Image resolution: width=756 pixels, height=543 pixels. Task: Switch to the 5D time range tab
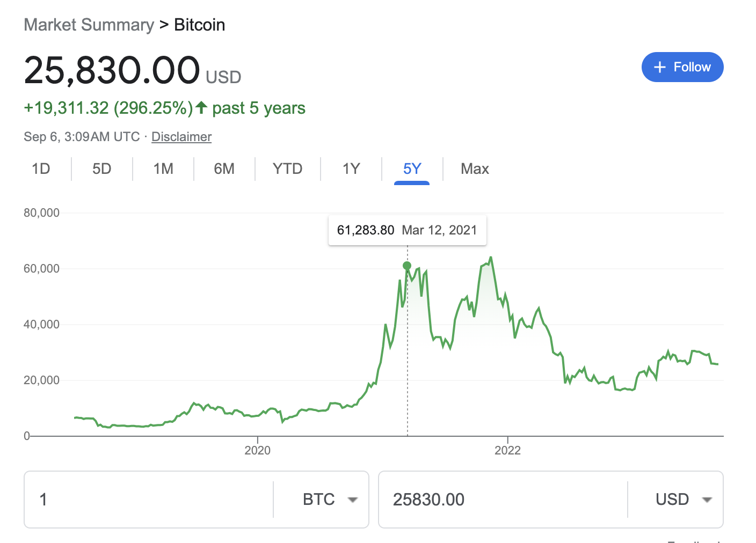101,169
